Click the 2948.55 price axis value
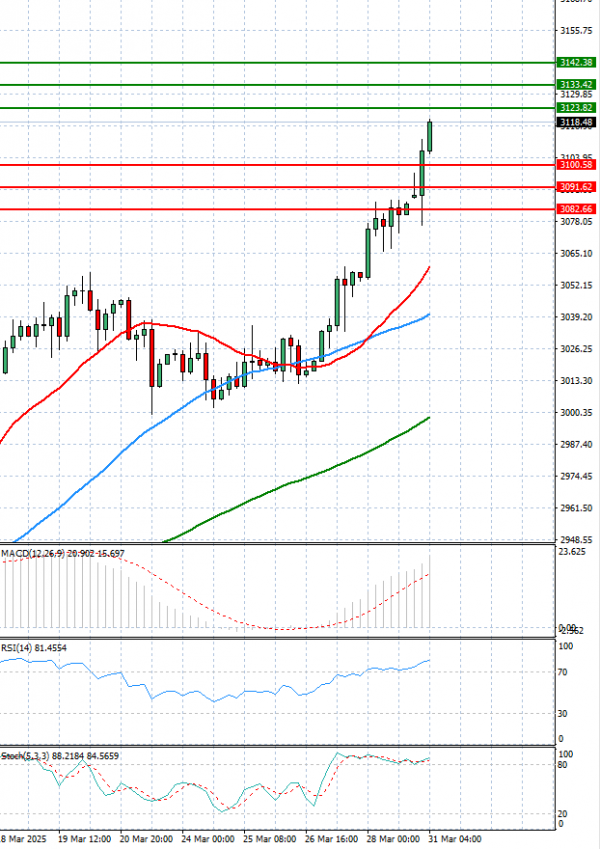The image size is (600, 849). click(576, 540)
